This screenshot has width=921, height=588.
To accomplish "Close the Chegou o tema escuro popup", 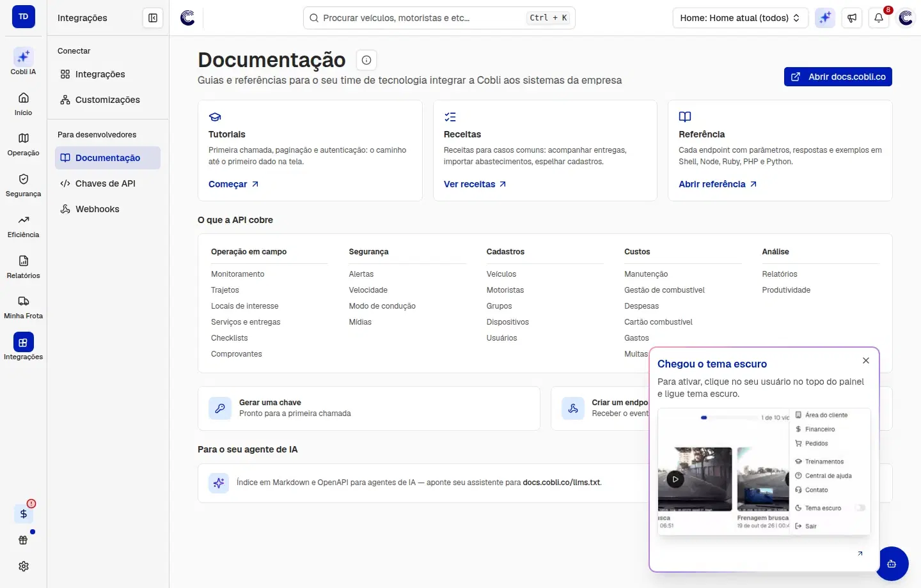I will [865, 360].
